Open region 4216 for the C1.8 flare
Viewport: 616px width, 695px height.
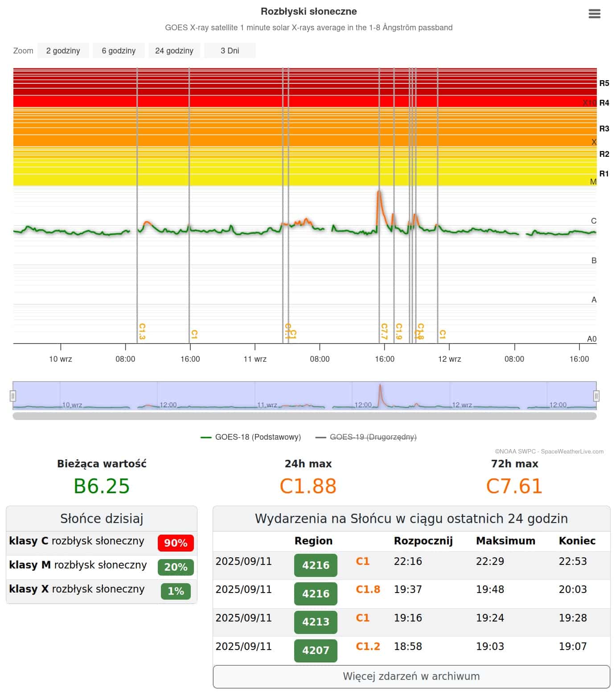point(316,594)
